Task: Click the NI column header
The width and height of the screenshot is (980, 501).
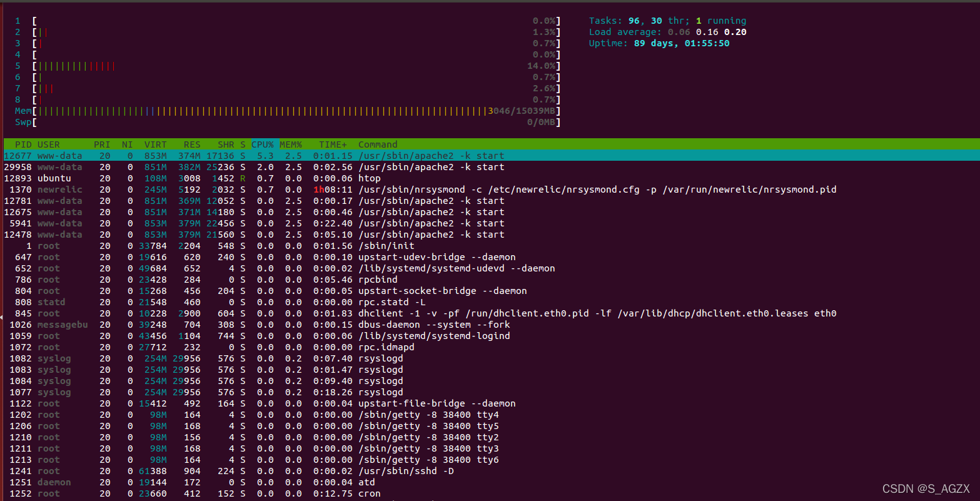Action: point(127,144)
